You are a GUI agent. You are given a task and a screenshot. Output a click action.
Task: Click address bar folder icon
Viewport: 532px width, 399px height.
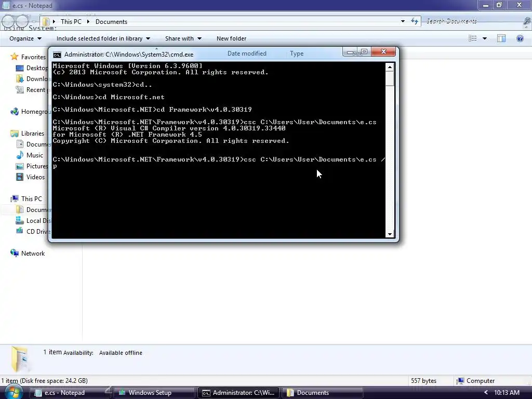46,22
